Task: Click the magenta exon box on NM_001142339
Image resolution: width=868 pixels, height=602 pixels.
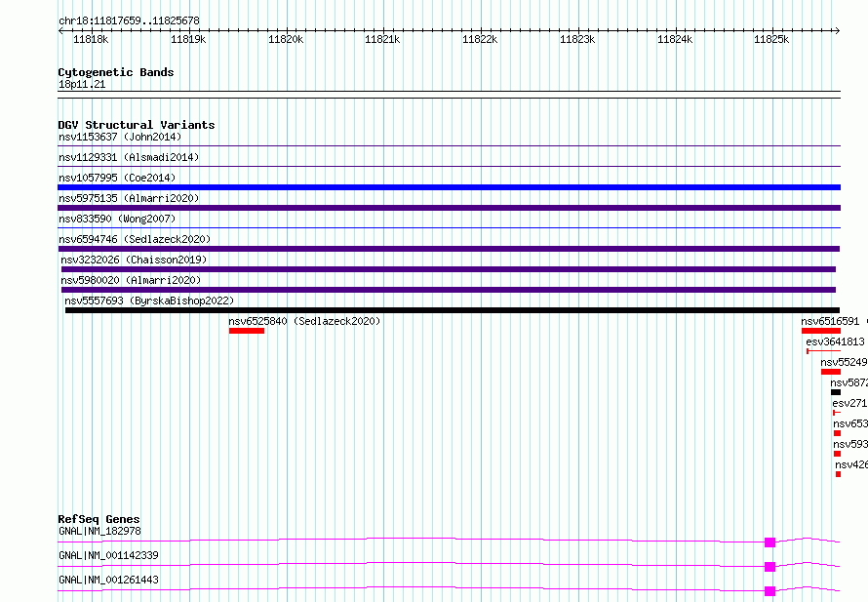Action: click(770, 567)
